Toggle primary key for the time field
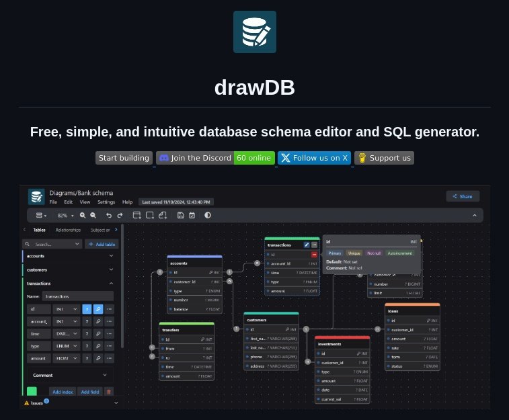This screenshot has width=509, height=420. (98, 334)
